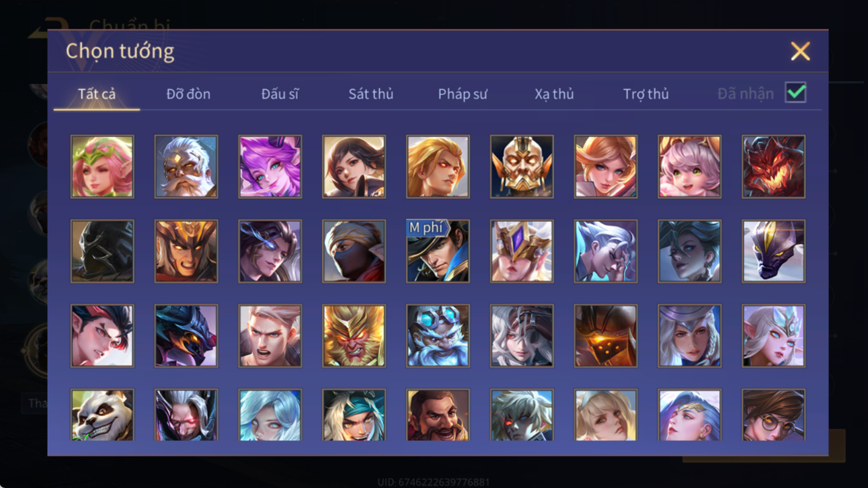Select the pink-haired flower crown hero
This screenshot has width=868, height=488.
102,167
